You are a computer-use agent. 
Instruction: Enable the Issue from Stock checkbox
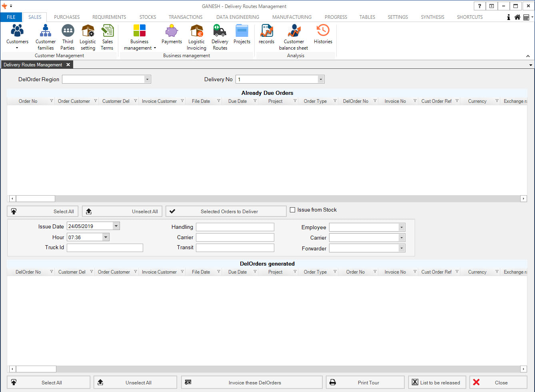pyautogui.click(x=293, y=210)
